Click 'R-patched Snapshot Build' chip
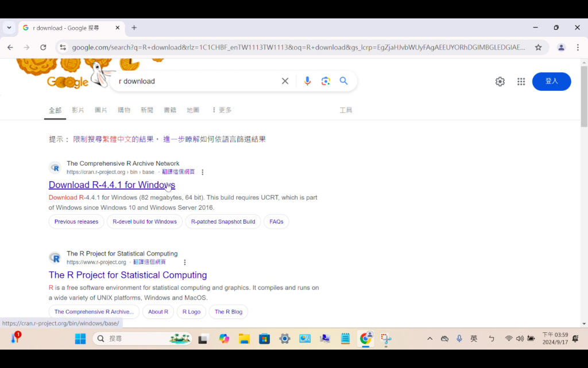Image resolution: width=588 pixels, height=368 pixels. click(x=223, y=221)
